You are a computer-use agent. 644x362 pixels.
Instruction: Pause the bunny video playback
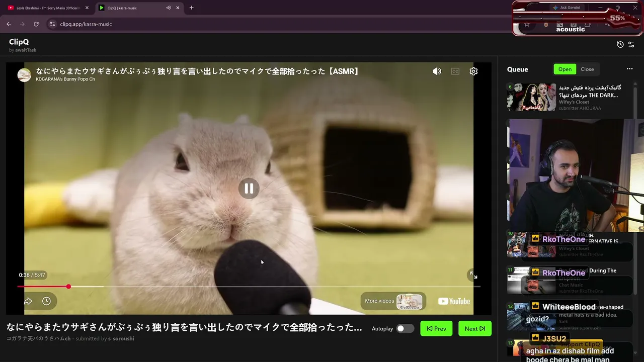click(249, 189)
